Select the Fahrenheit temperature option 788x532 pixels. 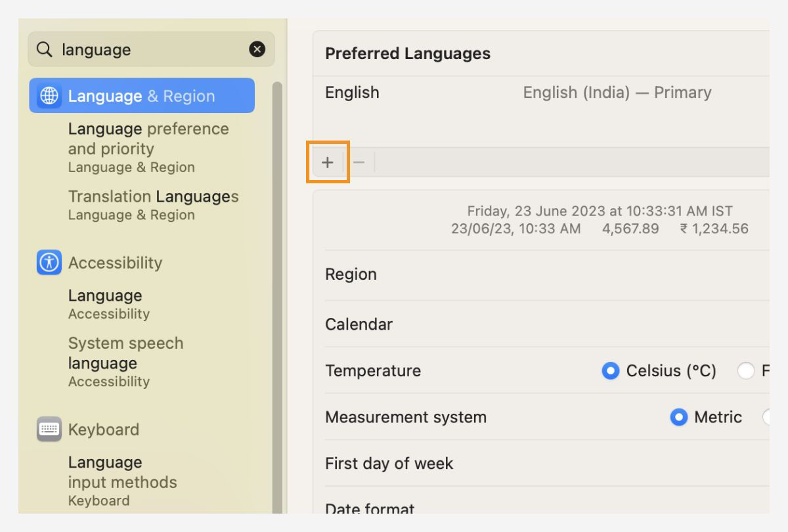click(746, 370)
